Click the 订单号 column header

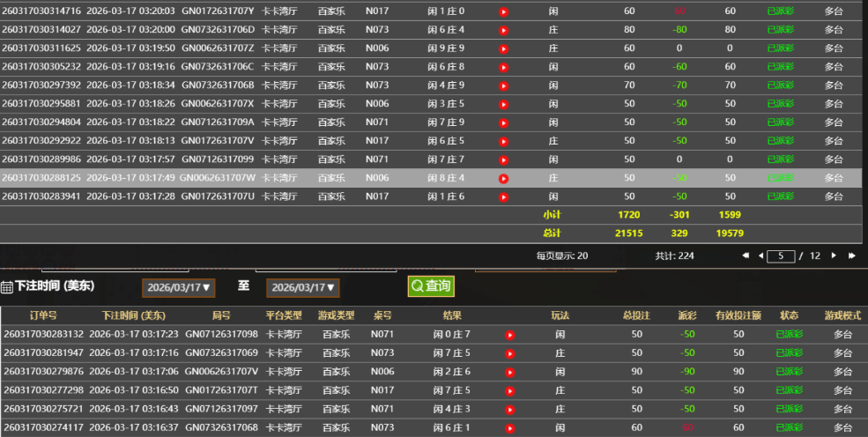click(x=43, y=315)
